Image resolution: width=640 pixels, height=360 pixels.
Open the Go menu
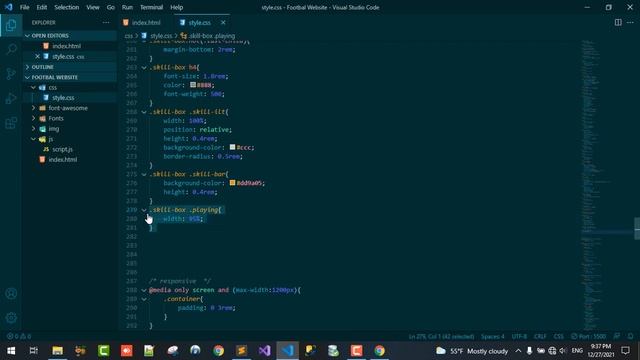111,7
